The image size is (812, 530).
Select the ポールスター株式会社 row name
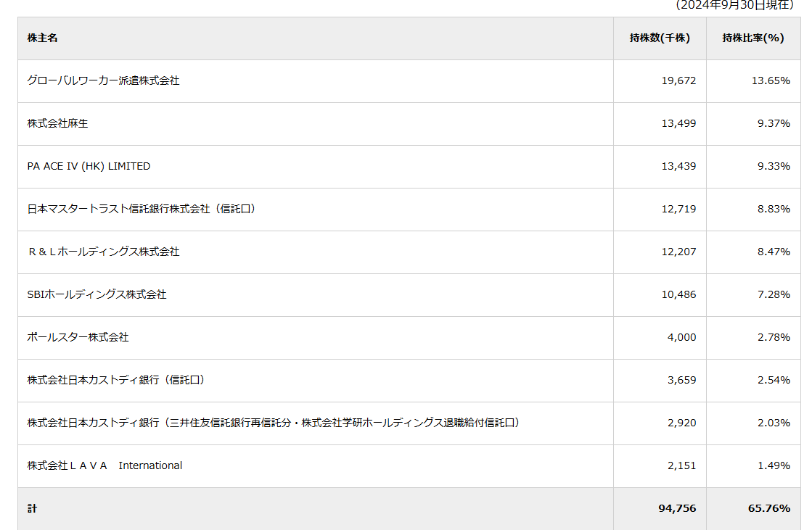click(78, 337)
